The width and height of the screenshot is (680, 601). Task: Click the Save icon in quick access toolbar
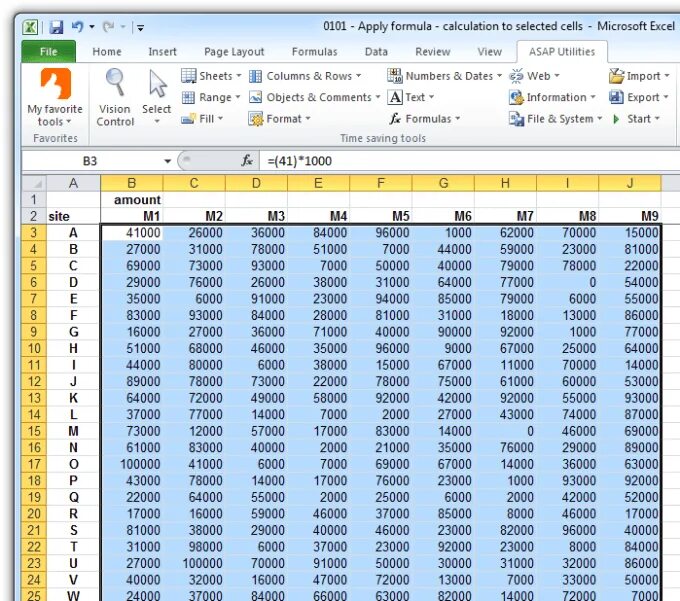click(x=56, y=27)
